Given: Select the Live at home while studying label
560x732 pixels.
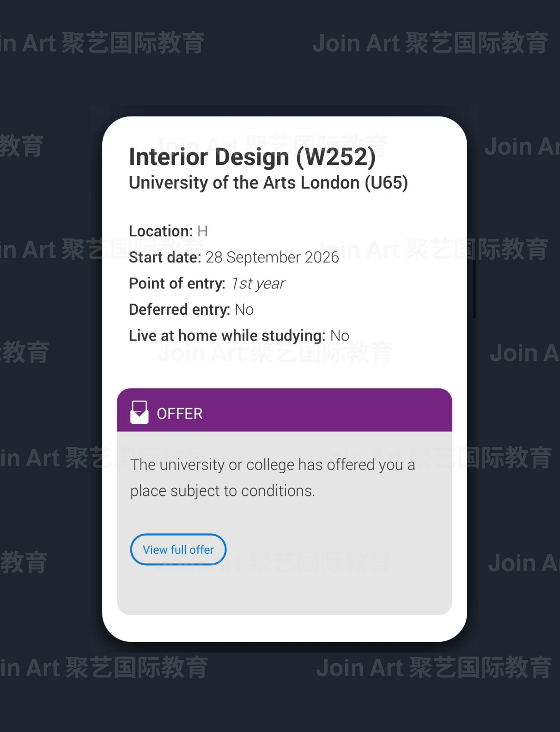Looking at the screenshot, I should (x=227, y=336).
